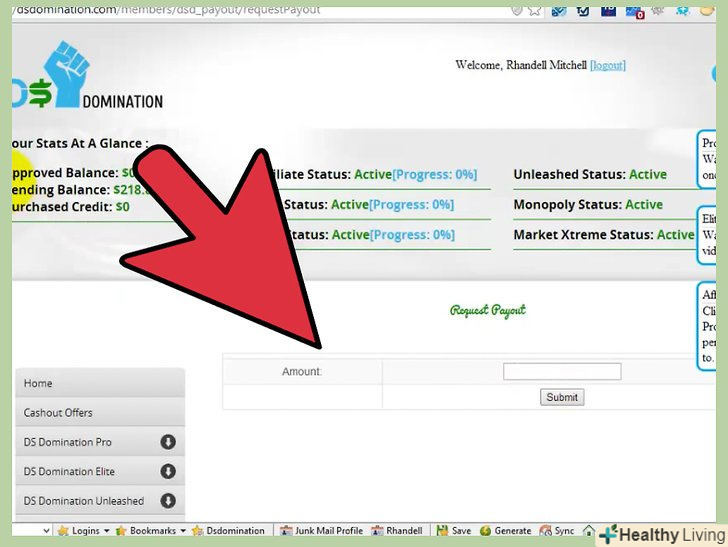Viewport: 728px width, 547px height.
Task: Click the logout link
Action: (x=608, y=65)
